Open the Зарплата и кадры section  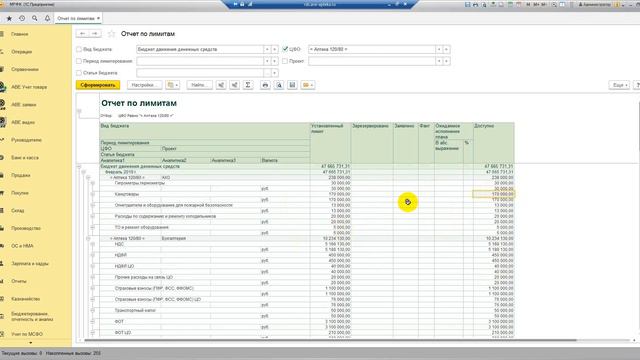pos(29,264)
